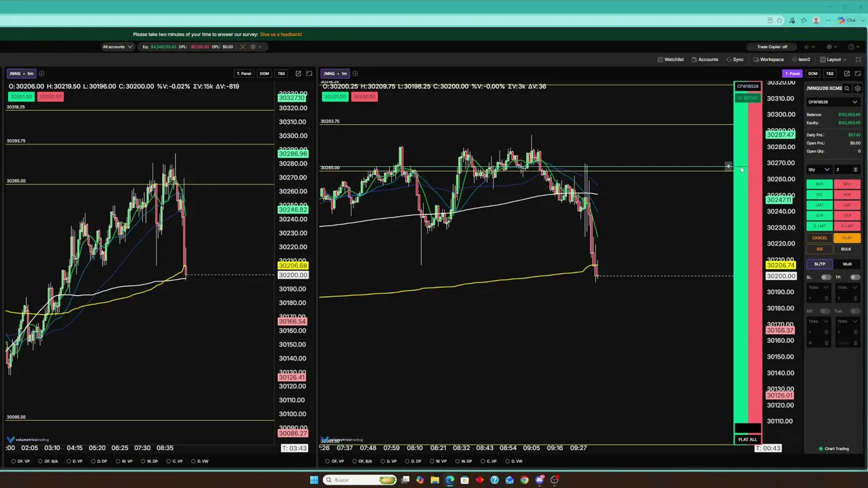Click the green BUY button
The image size is (868, 488).
[x=820, y=184]
